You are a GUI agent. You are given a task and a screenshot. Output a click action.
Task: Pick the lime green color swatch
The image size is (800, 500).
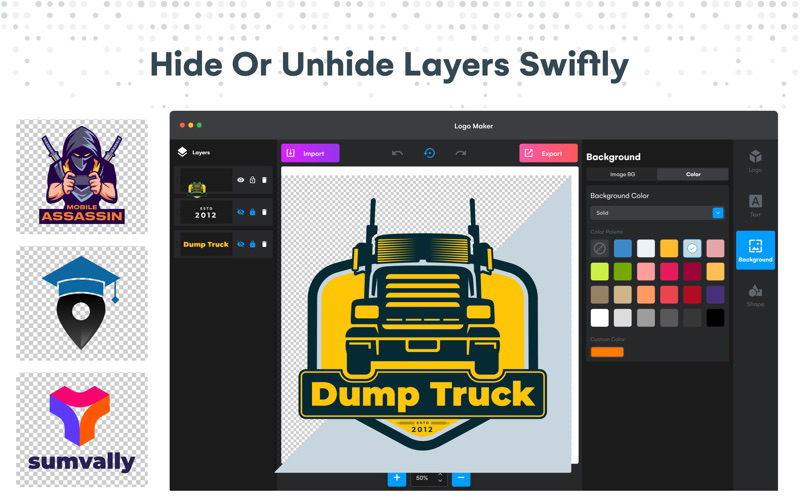click(x=599, y=271)
